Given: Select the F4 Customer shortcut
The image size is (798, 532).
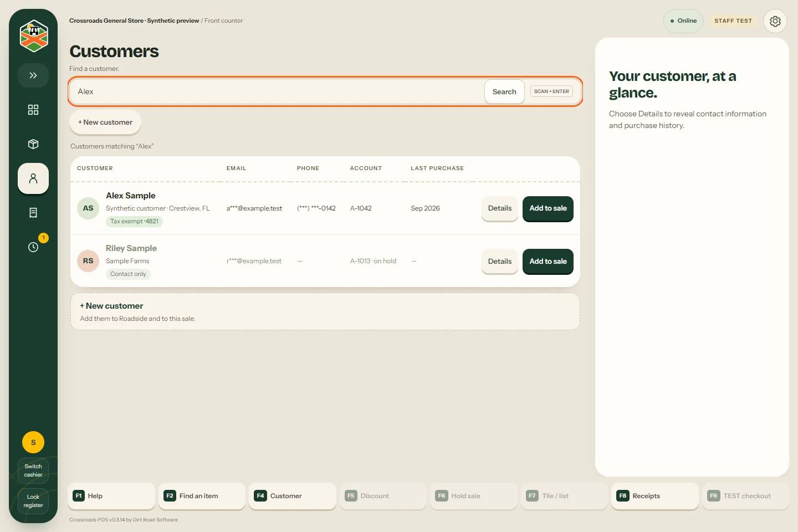Looking at the screenshot, I should coord(293,496).
